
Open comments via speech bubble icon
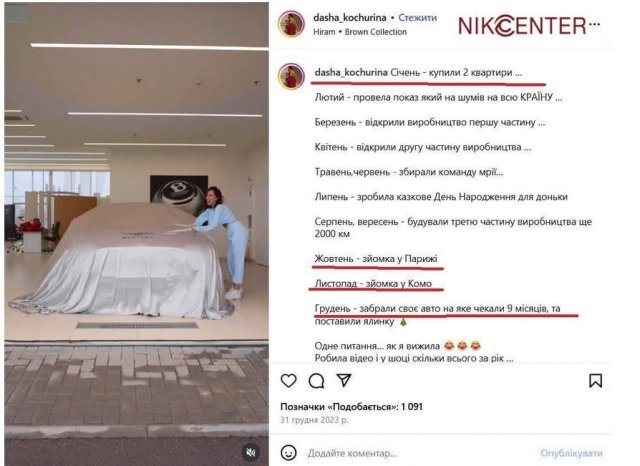point(316,381)
